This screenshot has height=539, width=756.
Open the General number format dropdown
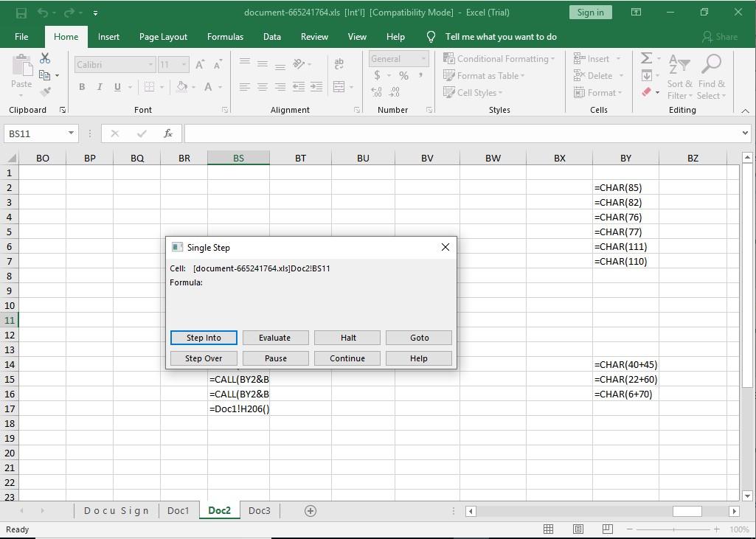pos(423,59)
